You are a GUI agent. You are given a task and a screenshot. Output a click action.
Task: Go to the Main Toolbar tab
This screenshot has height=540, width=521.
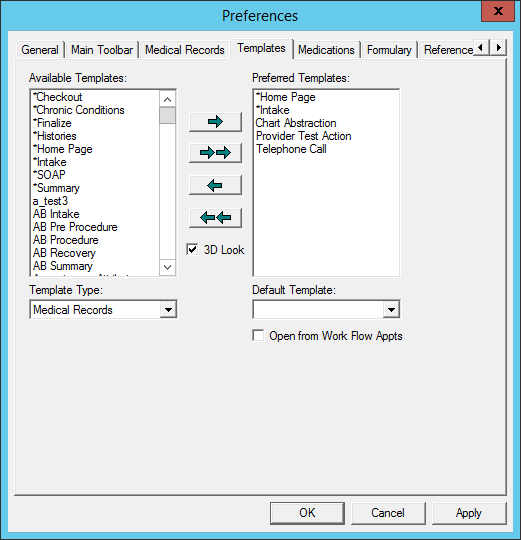(x=102, y=50)
